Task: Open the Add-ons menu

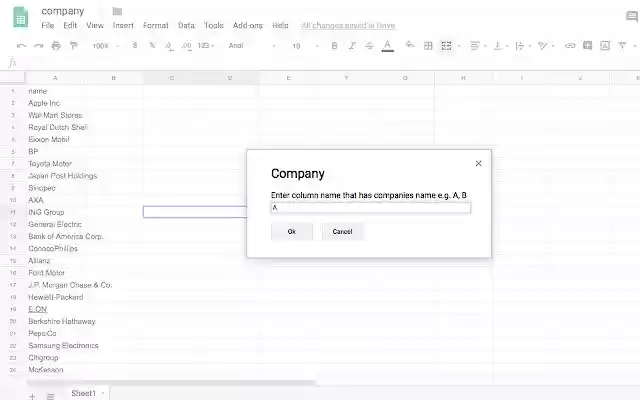Action: tap(247, 25)
